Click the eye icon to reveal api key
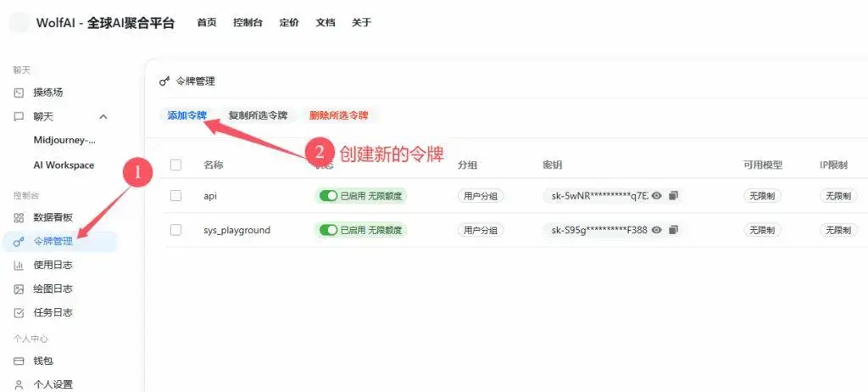This screenshot has width=868, height=392. 657,196
